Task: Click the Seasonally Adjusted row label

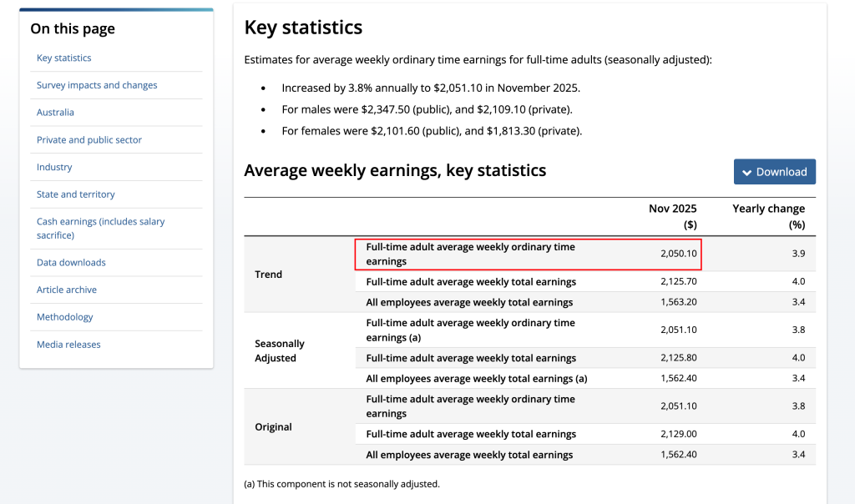Action: click(x=280, y=350)
